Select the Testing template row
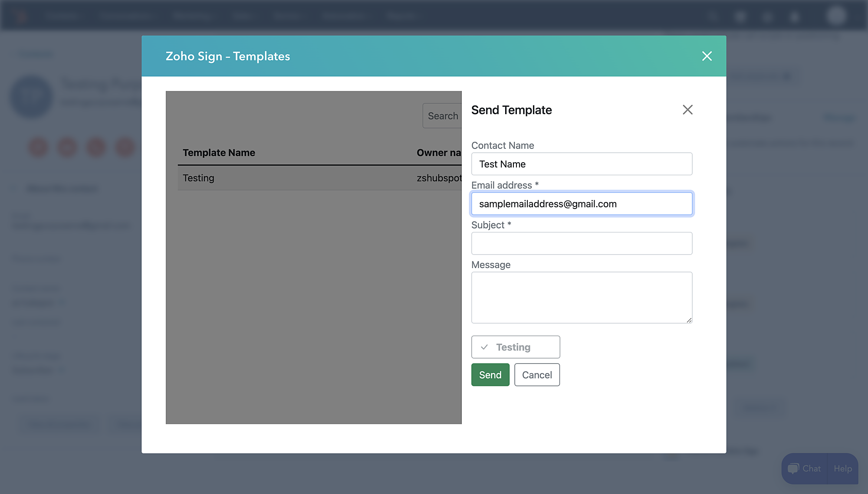The width and height of the screenshot is (868, 494). pos(319,178)
